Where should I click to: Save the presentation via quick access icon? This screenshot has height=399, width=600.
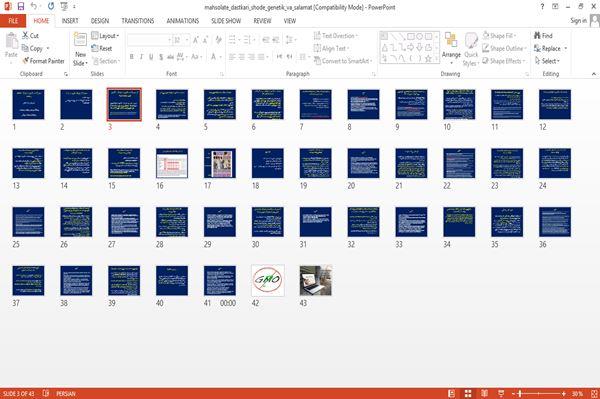point(21,7)
